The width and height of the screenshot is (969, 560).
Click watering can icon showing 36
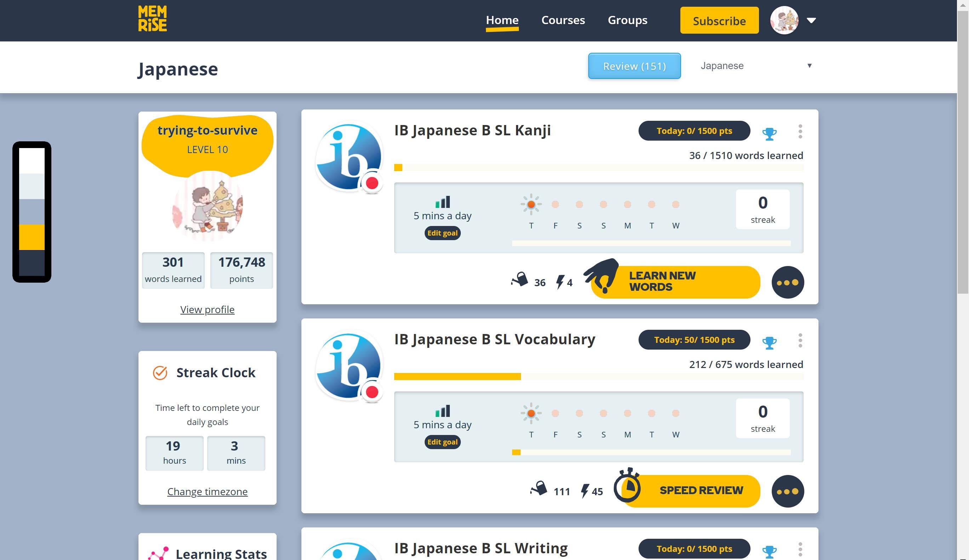tap(520, 279)
